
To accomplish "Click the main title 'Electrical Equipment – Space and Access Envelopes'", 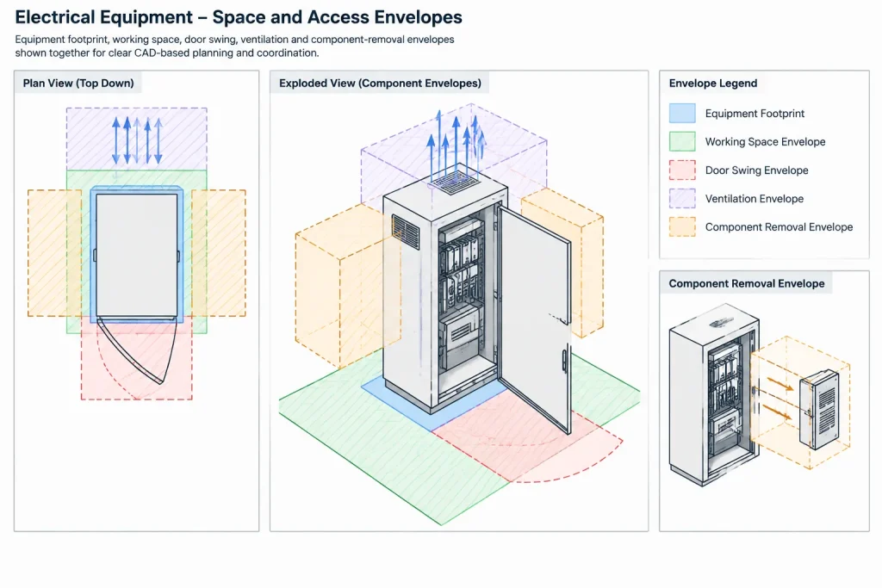I will (239, 17).
